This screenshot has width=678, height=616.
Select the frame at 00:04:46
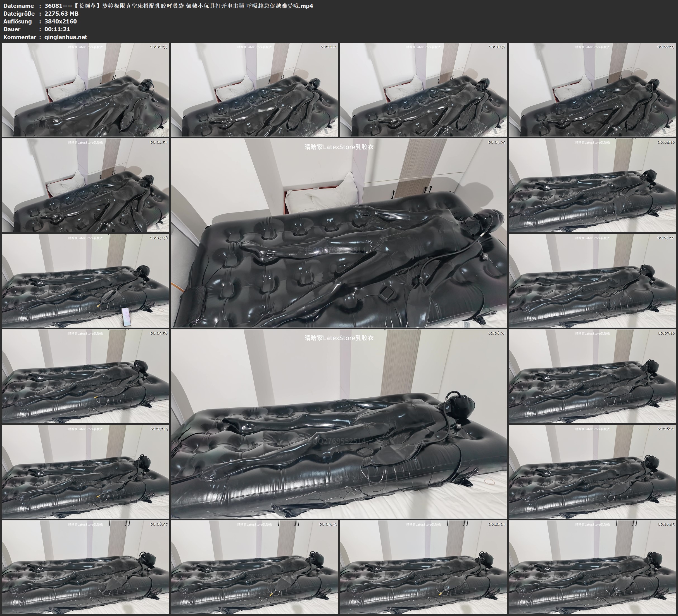(85, 280)
